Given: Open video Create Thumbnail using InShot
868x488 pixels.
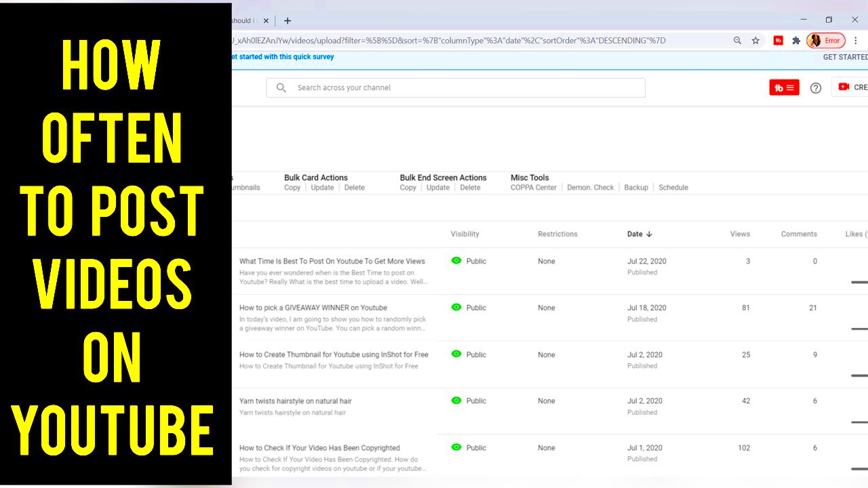Looking at the screenshot, I should [x=334, y=354].
